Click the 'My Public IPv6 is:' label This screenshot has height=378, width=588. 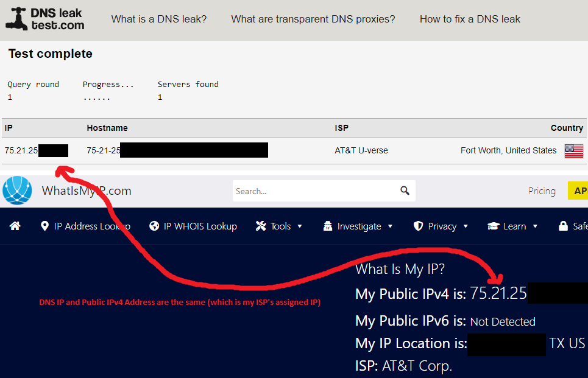pyautogui.click(x=411, y=321)
